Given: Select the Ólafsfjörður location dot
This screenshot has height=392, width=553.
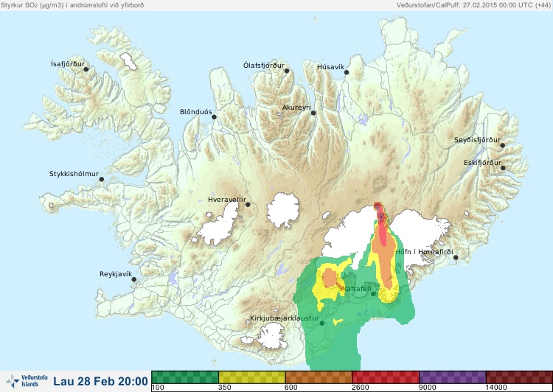Looking at the screenshot, I should [287, 71].
